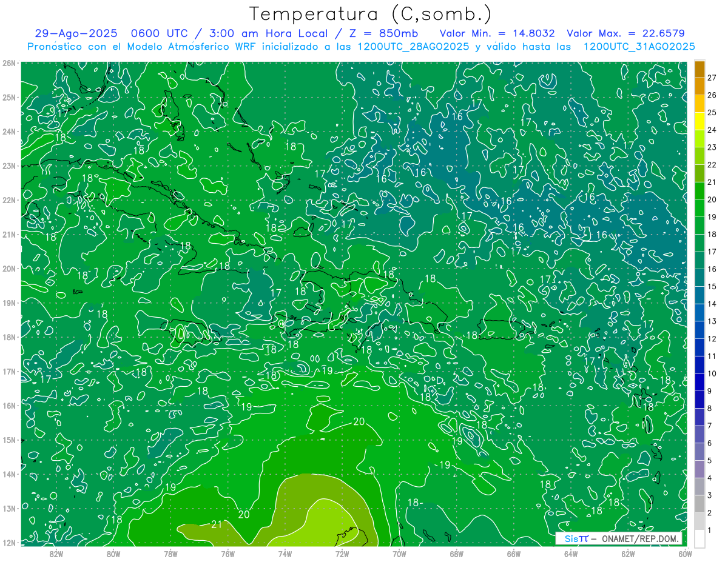728x562 pixels.
Task: Click the "21N" latitude axis label
Action: click(x=8, y=235)
